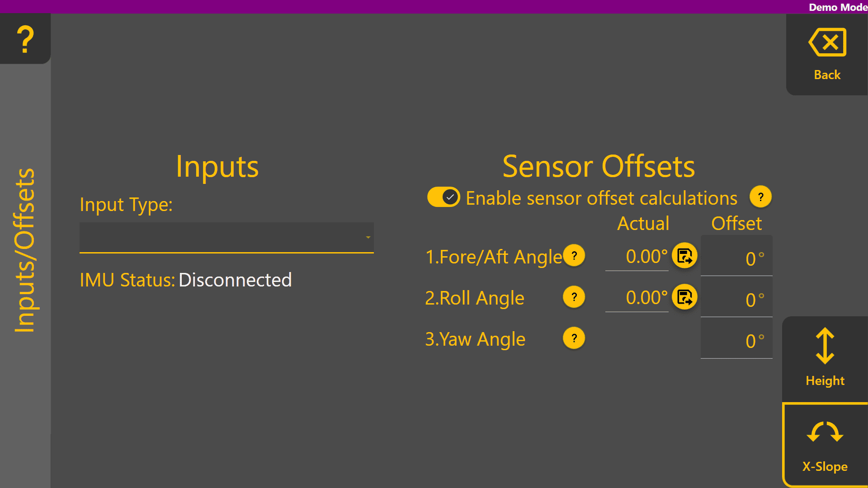Open help for Fore/Aft Angle
The height and width of the screenshot is (488, 868).
click(574, 256)
